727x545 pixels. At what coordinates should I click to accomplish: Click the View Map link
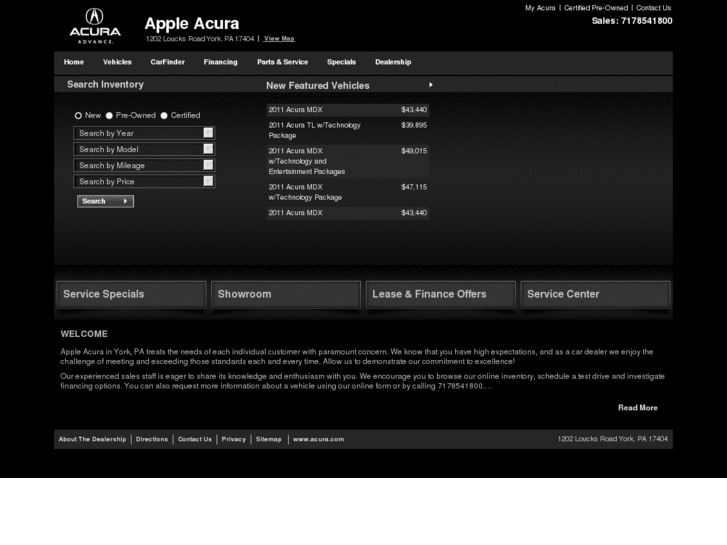[279, 39]
